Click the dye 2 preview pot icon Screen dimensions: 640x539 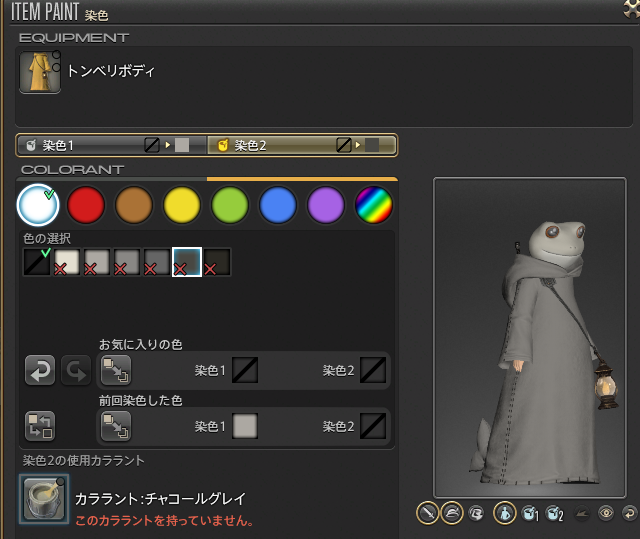[555, 513]
